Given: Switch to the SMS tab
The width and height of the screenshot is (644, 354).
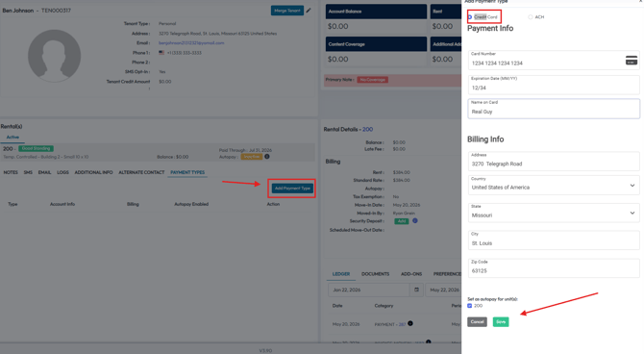Looking at the screenshot, I should tap(28, 172).
